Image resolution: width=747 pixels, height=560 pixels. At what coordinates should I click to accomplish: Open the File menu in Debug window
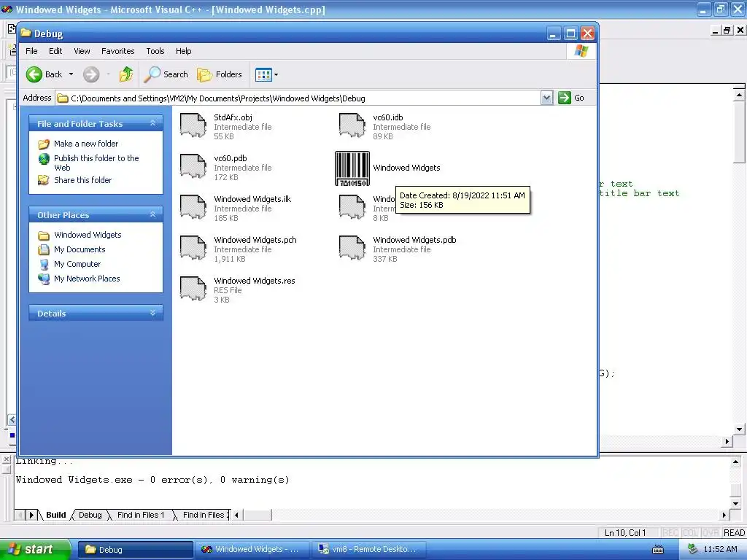coord(31,51)
